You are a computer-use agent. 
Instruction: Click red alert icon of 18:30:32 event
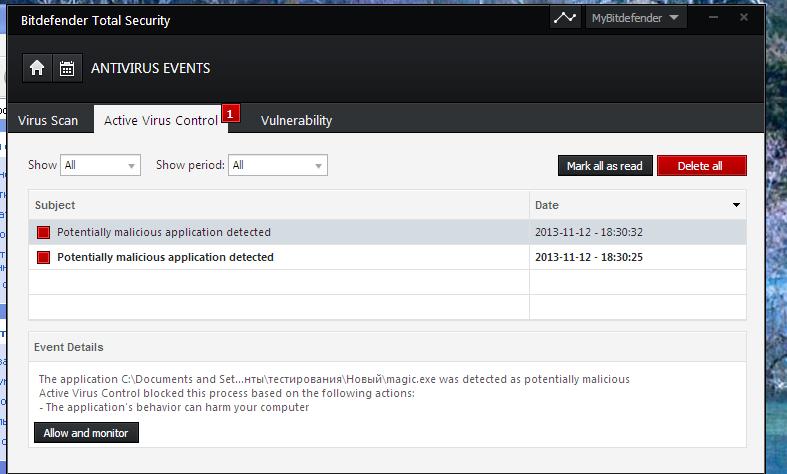43,232
